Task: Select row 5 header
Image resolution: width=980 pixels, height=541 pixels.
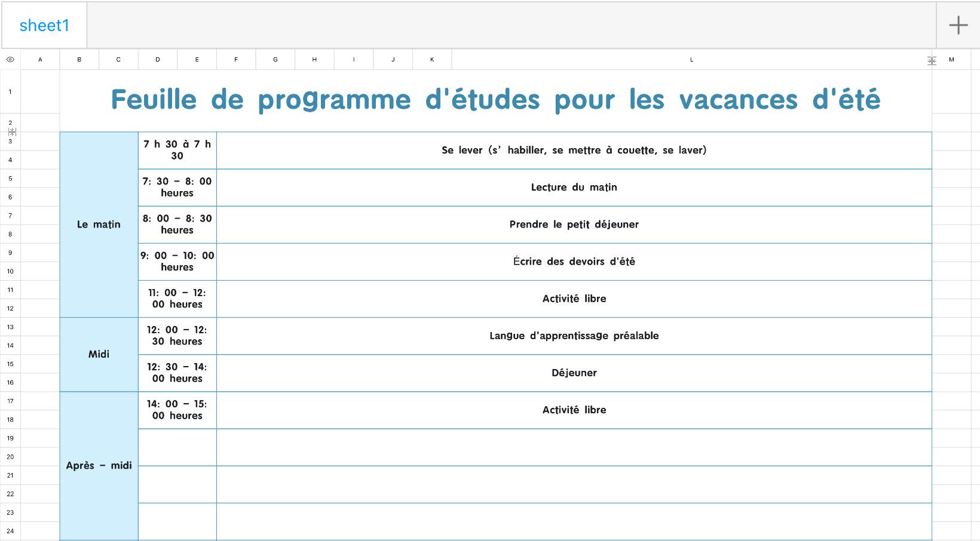Action: tap(10, 179)
